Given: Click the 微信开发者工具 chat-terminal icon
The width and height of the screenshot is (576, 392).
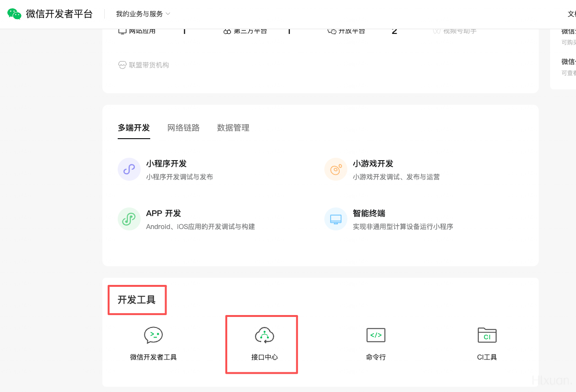Looking at the screenshot, I should click(154, 335).
